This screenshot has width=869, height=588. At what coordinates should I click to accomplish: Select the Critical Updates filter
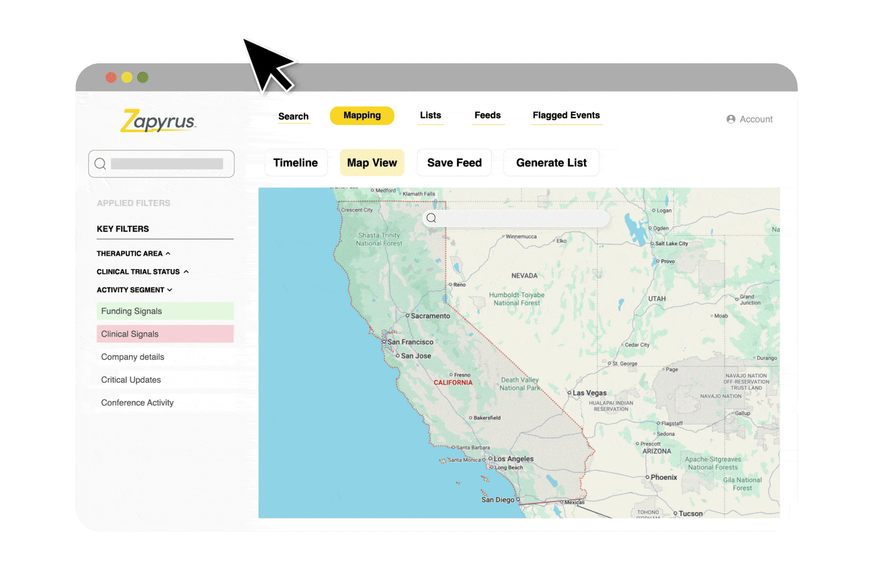pyautogui.click(x=131, y=380)
